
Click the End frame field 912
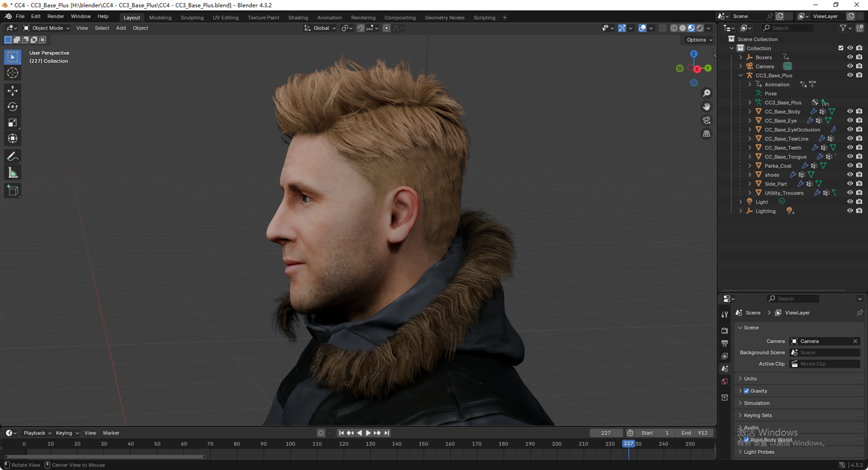coord(694,433)
